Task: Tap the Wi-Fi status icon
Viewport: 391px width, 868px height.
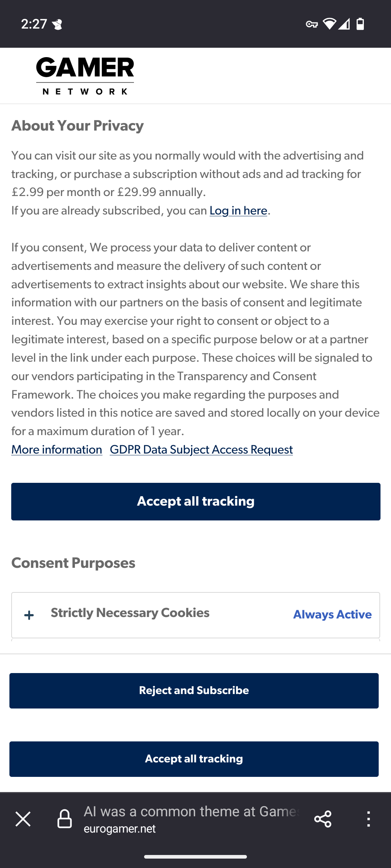Action: pos(329,24)
